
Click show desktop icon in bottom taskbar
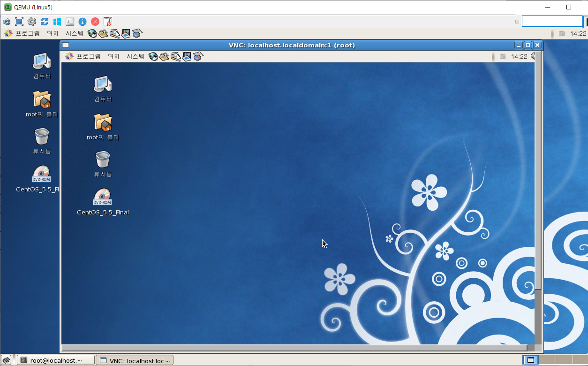pos(7,360)
